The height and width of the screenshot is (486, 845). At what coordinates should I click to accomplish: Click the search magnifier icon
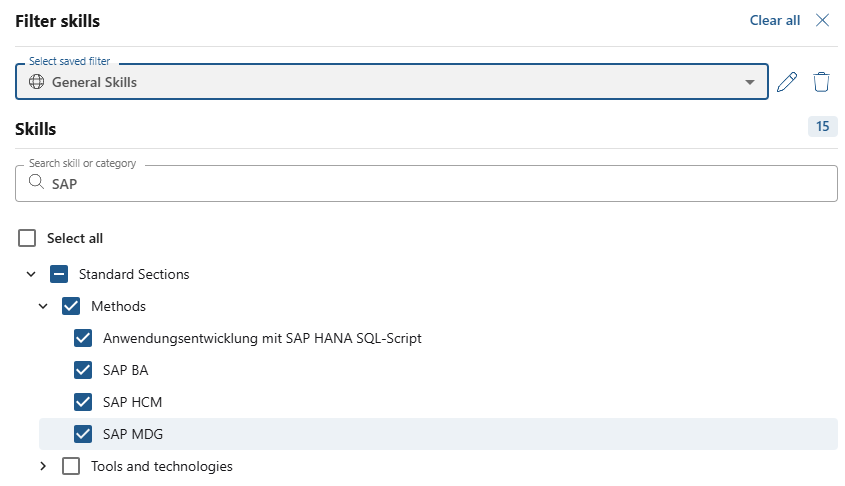[x=36, y=182]
